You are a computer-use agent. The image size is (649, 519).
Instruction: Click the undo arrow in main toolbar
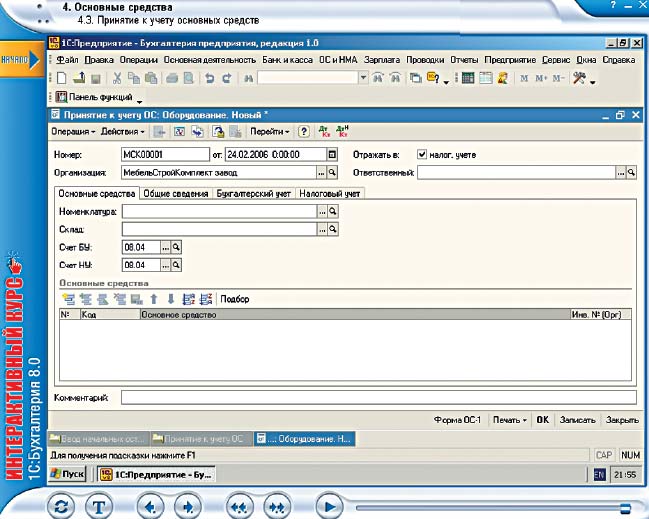pyautogui.click(x=208, y=78)
